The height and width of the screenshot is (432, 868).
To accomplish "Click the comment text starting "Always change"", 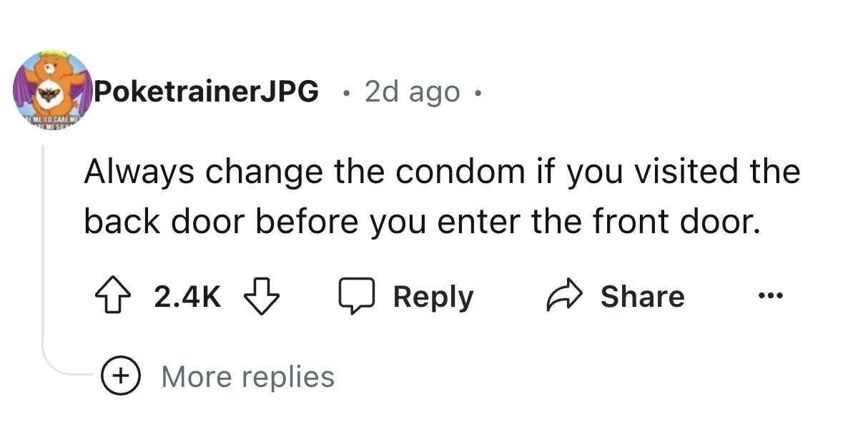I will [441, 172].
